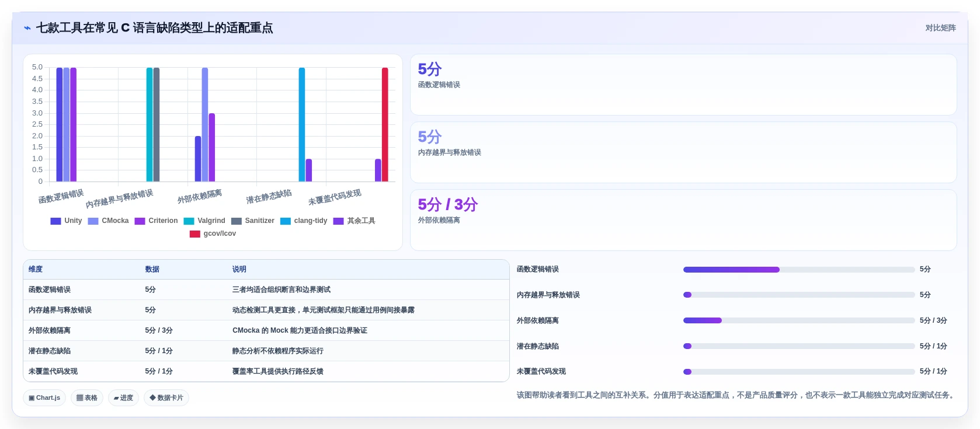980x429 pixels.
Task: Click the 表格 tag chip
Action: (x=87, y=398)
